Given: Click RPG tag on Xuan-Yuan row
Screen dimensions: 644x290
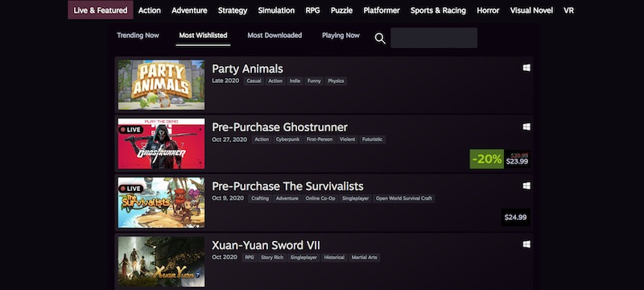Looking at the screenshot, I should (x=250, y=258).
